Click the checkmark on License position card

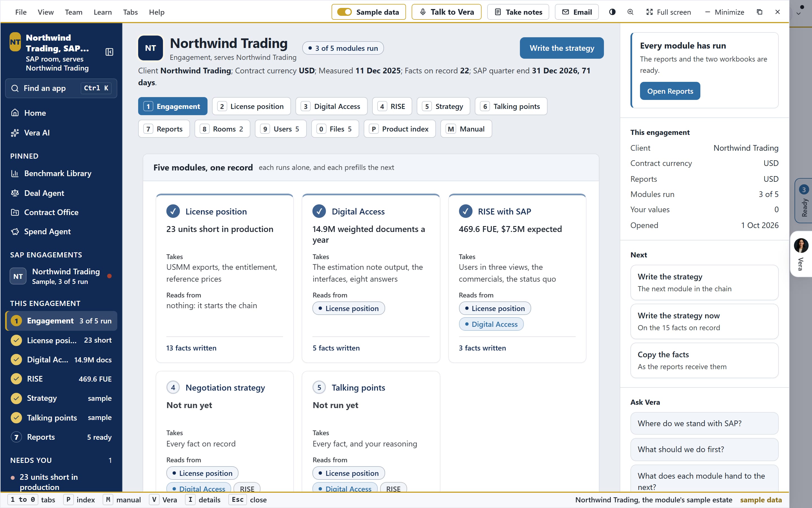(x=173, y=211)
